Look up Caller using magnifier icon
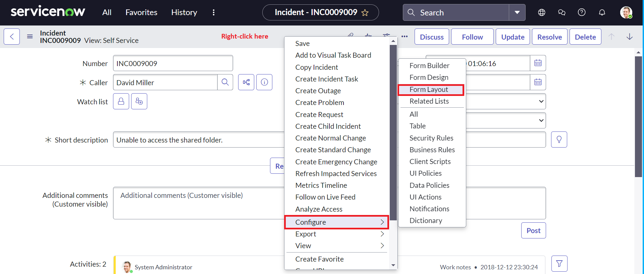 [x=225, y=82]
